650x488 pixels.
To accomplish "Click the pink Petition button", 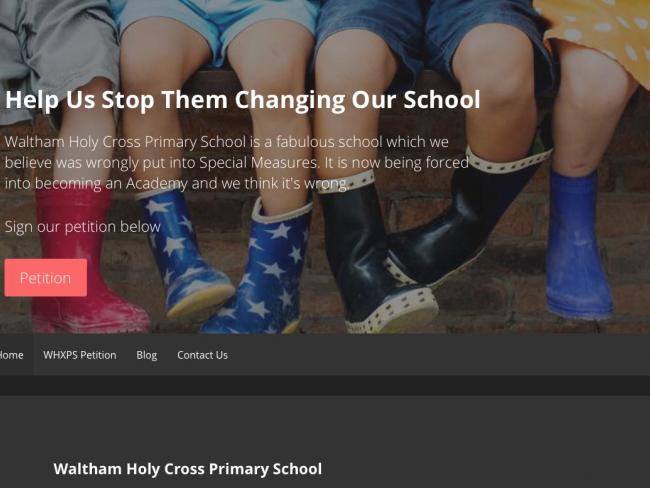I will (46, 277).
